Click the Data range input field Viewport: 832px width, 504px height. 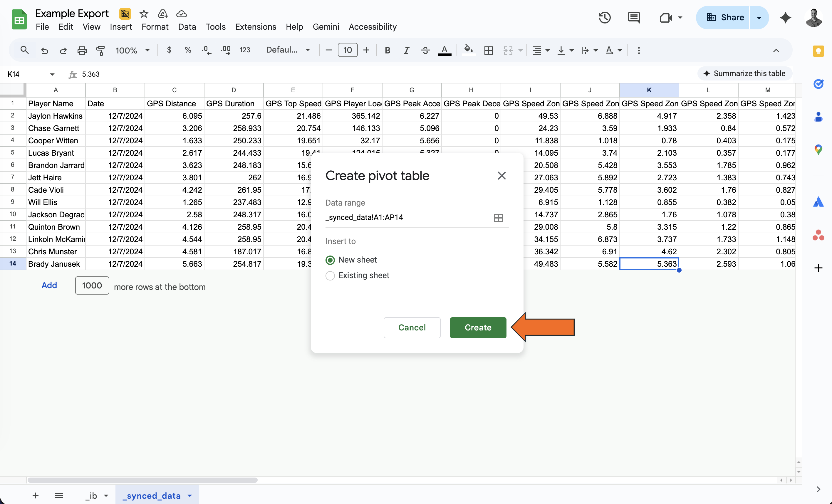(407, 217)
